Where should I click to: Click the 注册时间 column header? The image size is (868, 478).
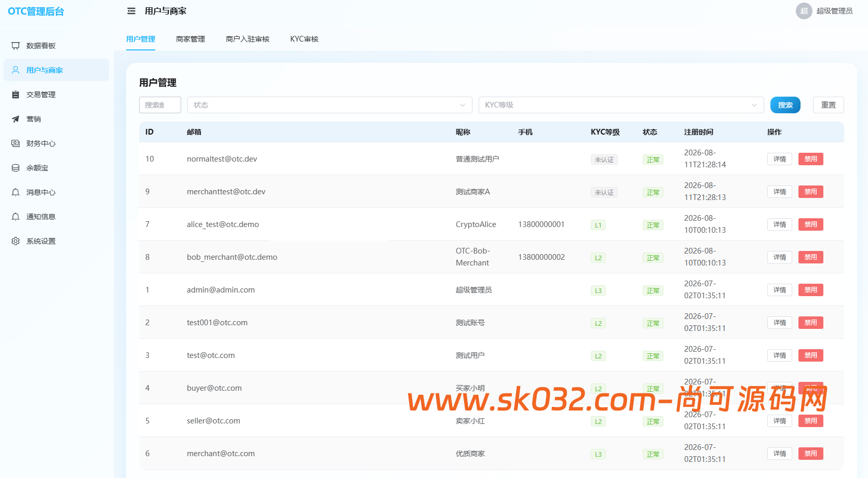[699, 132]
